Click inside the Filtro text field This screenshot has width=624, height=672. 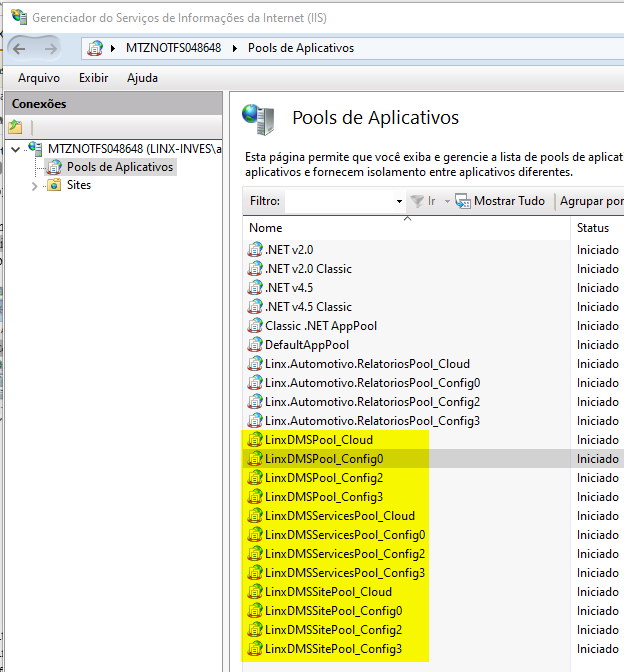click(x=340, y=201)
